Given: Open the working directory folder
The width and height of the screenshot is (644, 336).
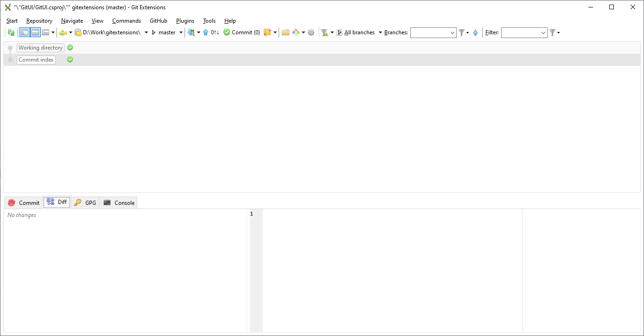Looking at the screenshot, I should pyautogui.click(x=285, y=32).
